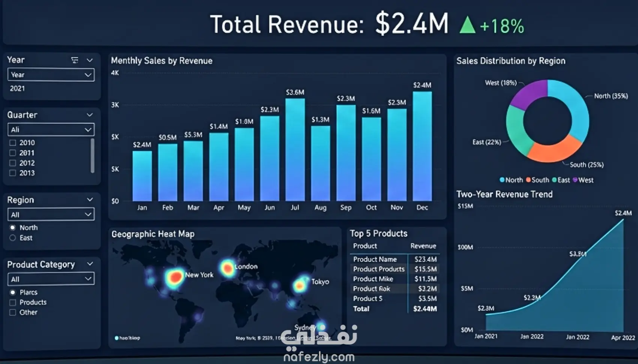The width and height of the screenshot is (638, 364).
Task: Click the West (18%) donut label
Action: [501, 83]
